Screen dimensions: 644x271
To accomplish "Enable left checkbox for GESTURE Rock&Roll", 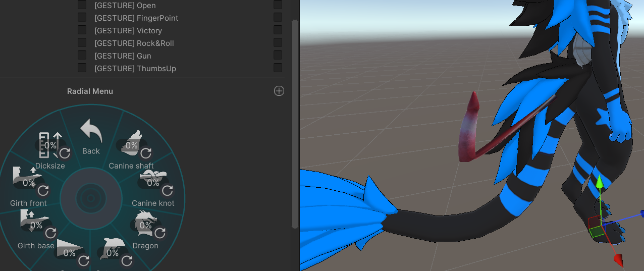I will pyautogui.click(x=82, y=43).
